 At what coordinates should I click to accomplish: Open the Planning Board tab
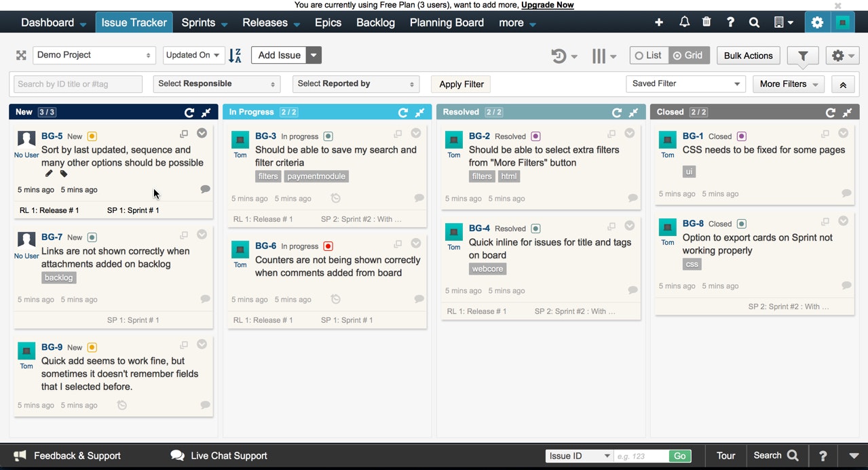[447, 22]
